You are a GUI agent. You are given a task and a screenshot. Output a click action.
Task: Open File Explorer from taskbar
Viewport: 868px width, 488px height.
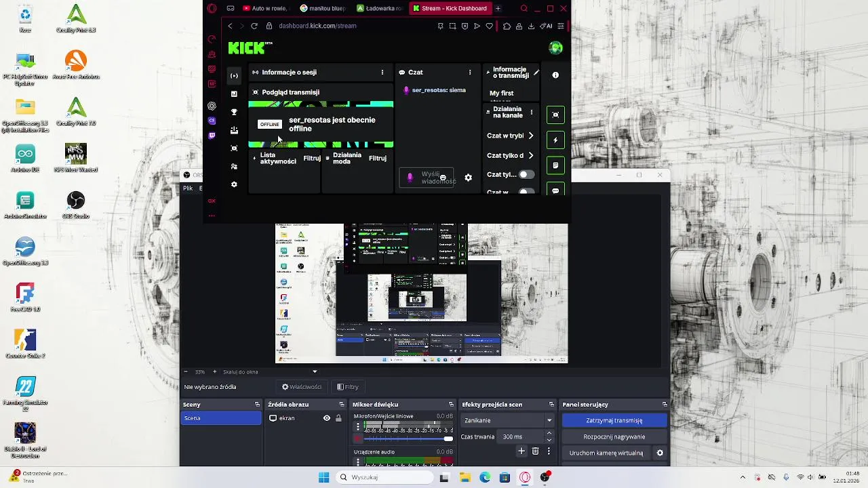pyautogui.click(x=465, y=477)
